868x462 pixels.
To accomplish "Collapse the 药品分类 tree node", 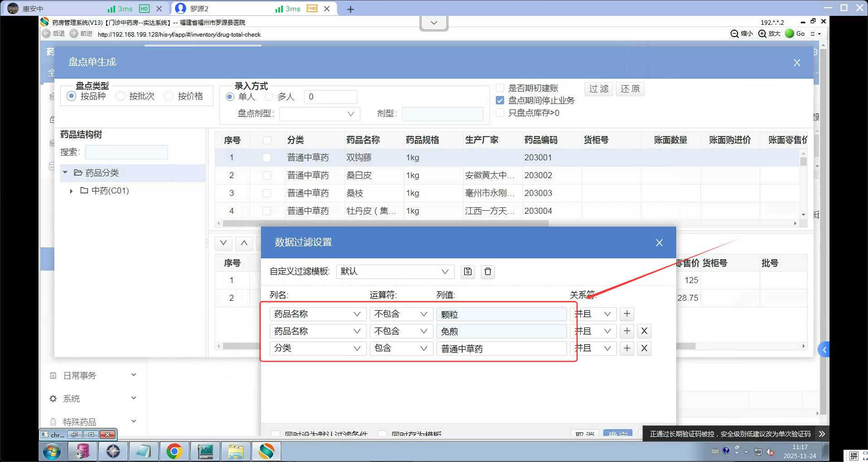I will [x=65, y=173].
